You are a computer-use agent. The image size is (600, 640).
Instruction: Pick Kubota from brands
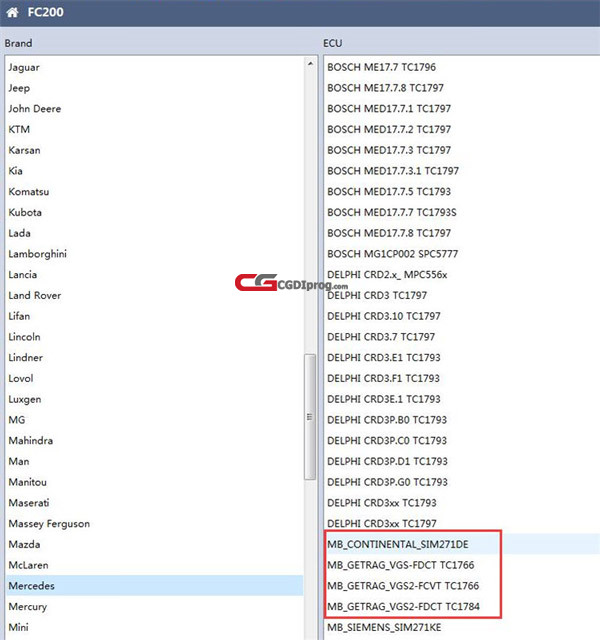click(25, 213)
